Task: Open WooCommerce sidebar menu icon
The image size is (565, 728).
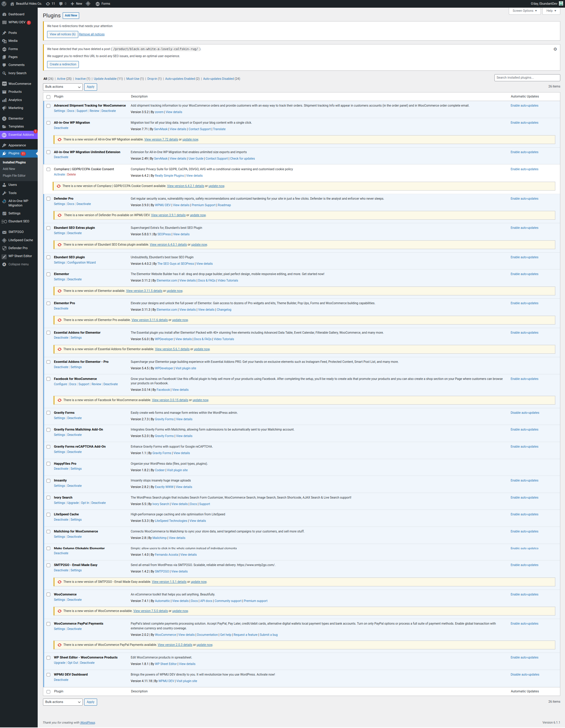Action: [x=4, y=84]
